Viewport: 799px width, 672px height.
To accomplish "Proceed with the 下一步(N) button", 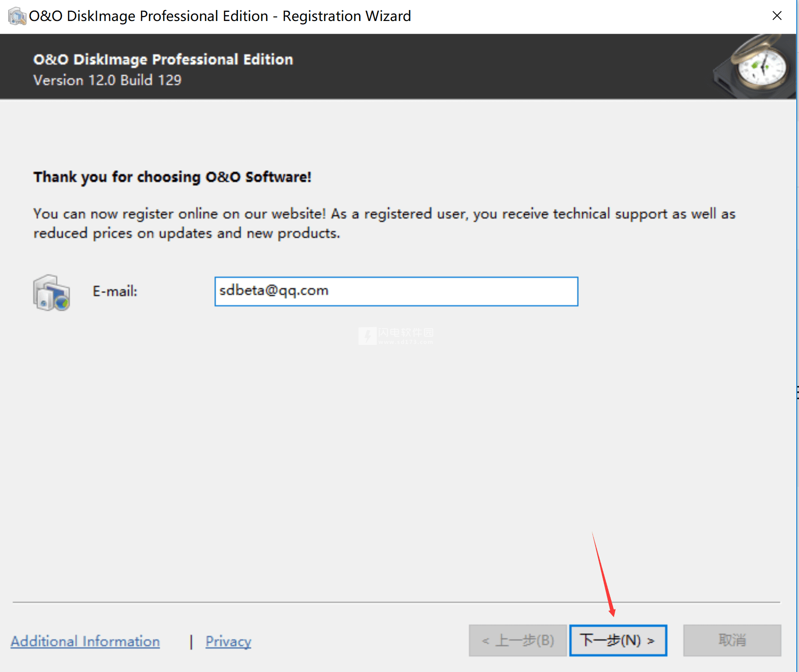I will [x=618, y=641].
